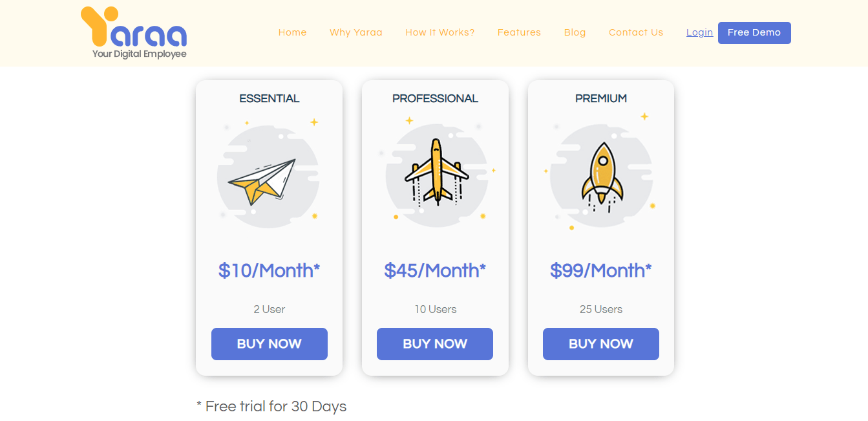Click the Yaraa logo

(134, 33)
